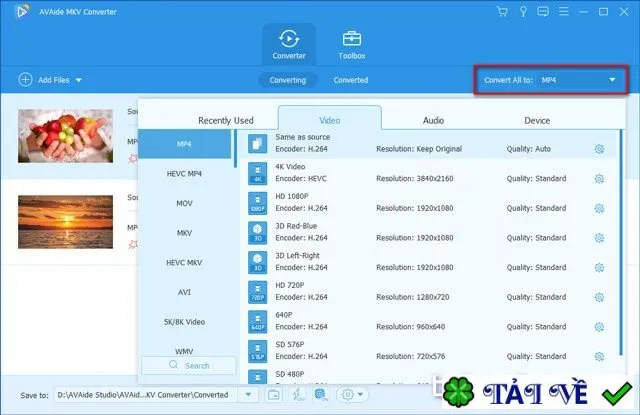Open the bottom settings gear dropdown
Screen dimensions: 640x415
coord(352,395)
